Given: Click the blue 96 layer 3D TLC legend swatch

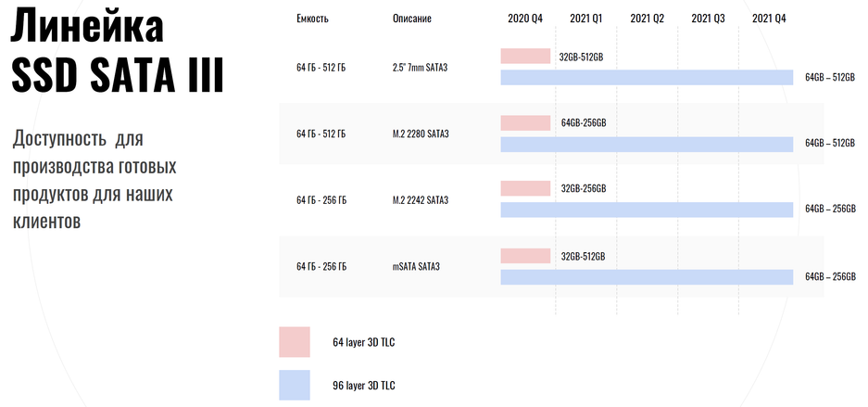Looking at the screenshot, I should click(x=294, y=385).
